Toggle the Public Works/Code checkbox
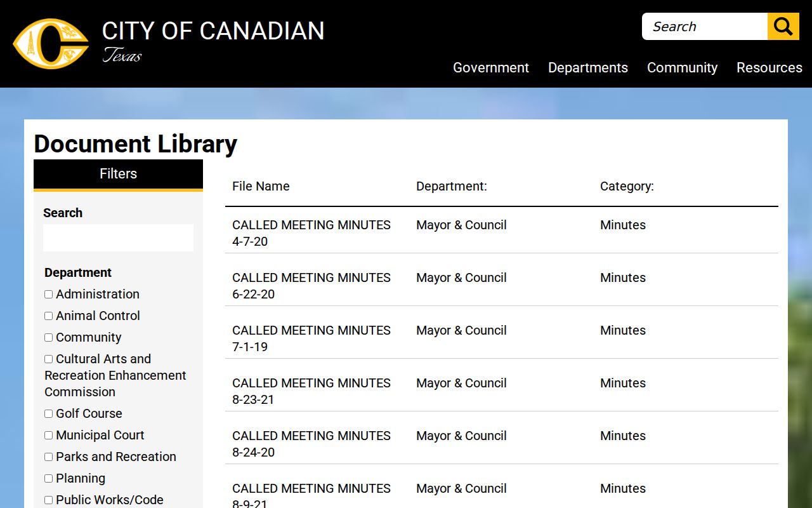The image size is (812, 508). click(48, 500)
